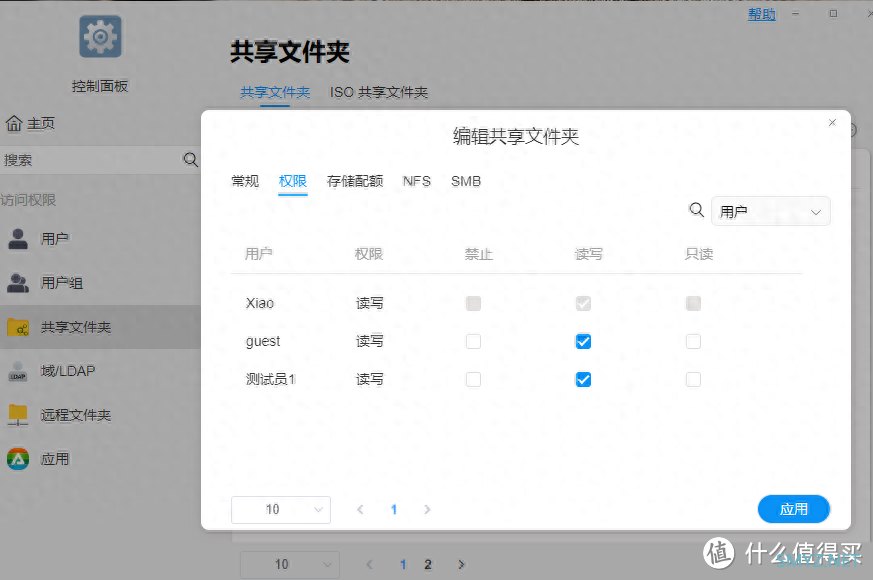Select the 权限 tab
The image size is (873, 580).
pyautogui.click(x=293, y=181)
